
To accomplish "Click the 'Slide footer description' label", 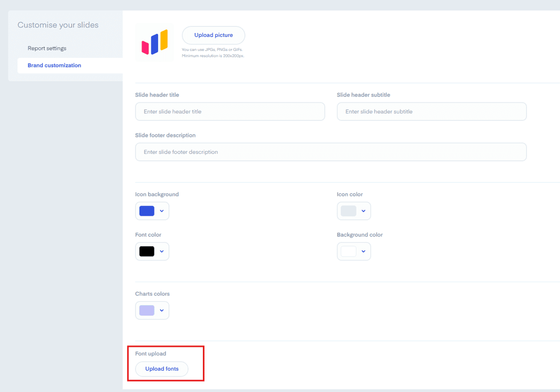I will point(165,135).
